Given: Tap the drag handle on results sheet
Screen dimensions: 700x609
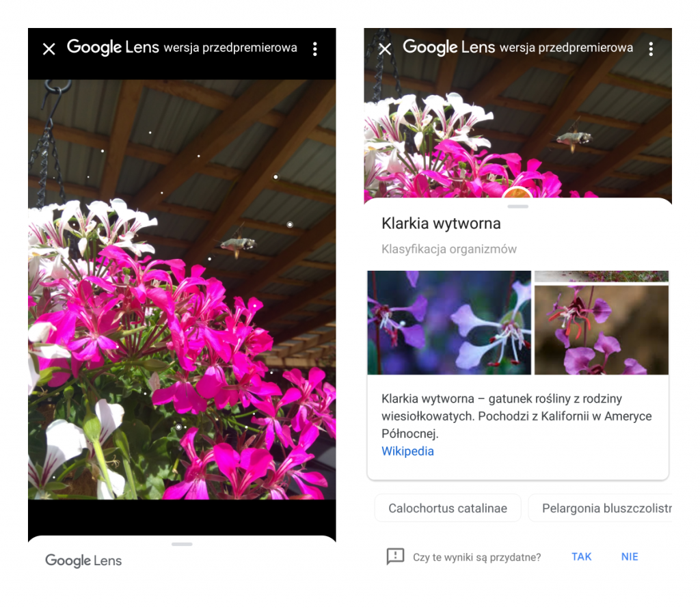Looking at the screenshot, I should coord(518,206).
